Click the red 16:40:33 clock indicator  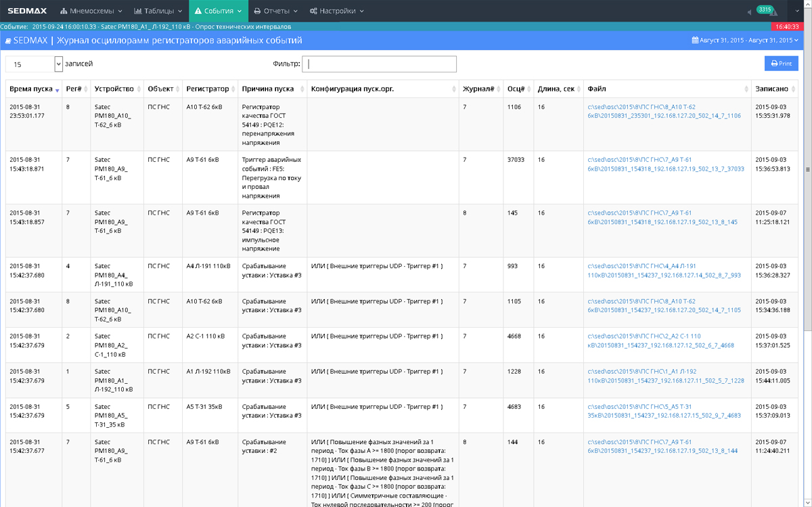click(x=787, y=26)
